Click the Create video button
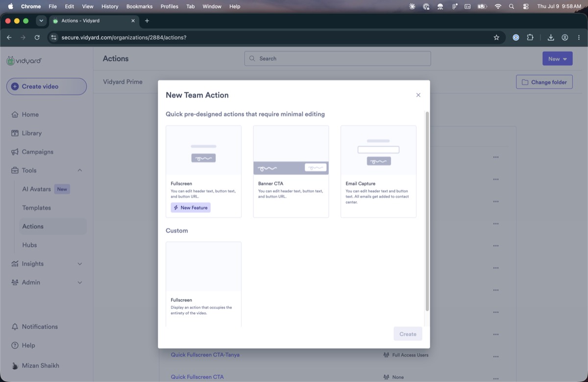This screenshot has height=382, width=588. click(47, 86)
